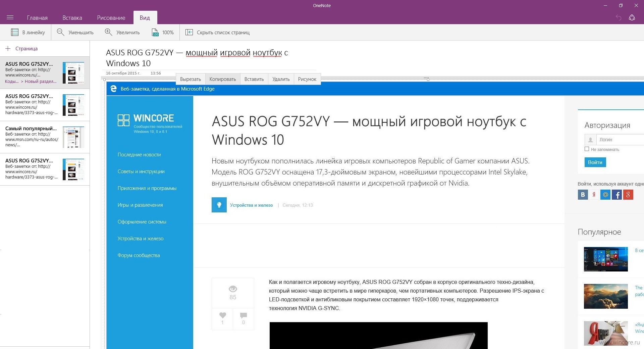Click the Популярное heading
The image size is (644, 349).
(x=599, y=232)
